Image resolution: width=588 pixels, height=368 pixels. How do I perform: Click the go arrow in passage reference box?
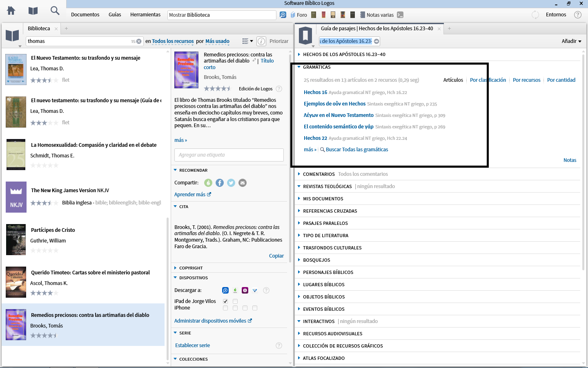tap(376, 41)
